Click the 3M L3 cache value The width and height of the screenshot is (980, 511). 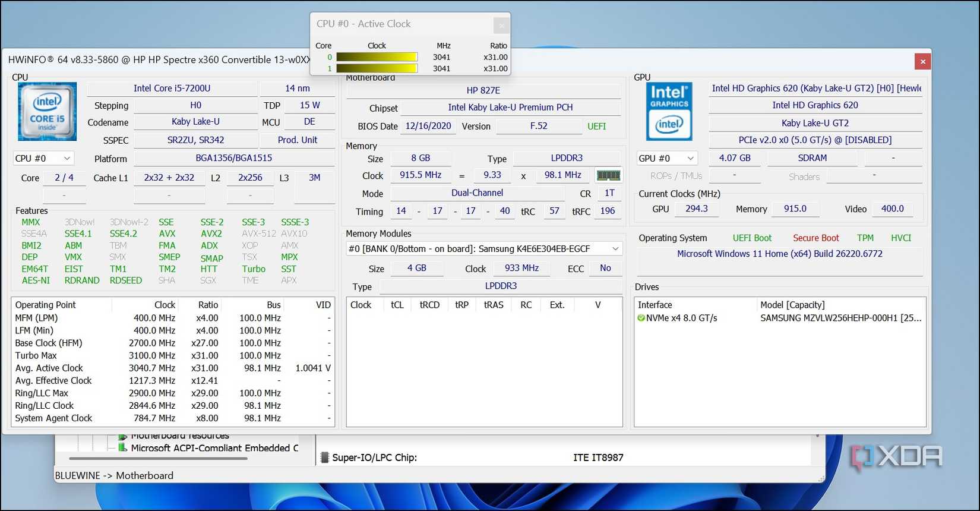pyautogui.click(x=315, y=178)
